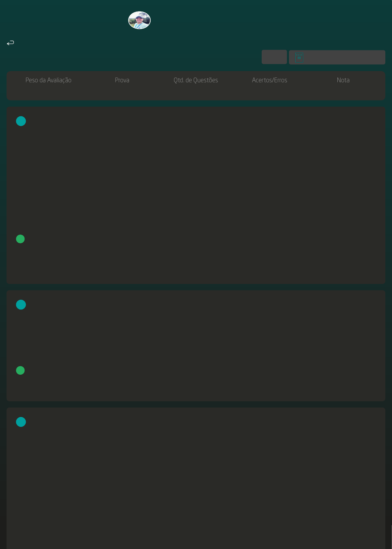Click the green circle in first card
Image resolution: width=392 pixels, height=549 pixels.
(20, 239)
